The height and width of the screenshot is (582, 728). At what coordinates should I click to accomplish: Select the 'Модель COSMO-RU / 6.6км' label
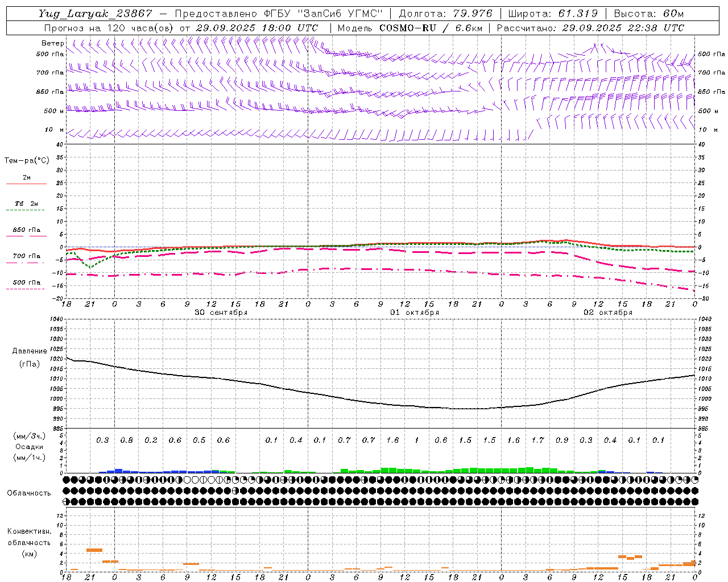pos(410,28)
